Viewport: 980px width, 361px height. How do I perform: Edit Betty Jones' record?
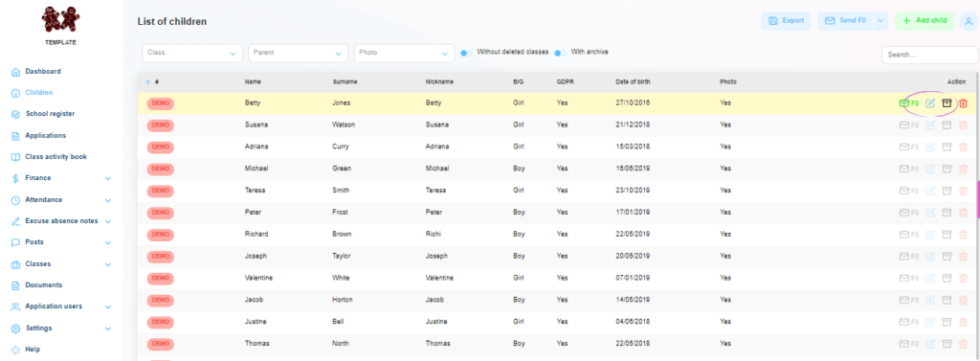pyautogui.click(x=930, y=103)
